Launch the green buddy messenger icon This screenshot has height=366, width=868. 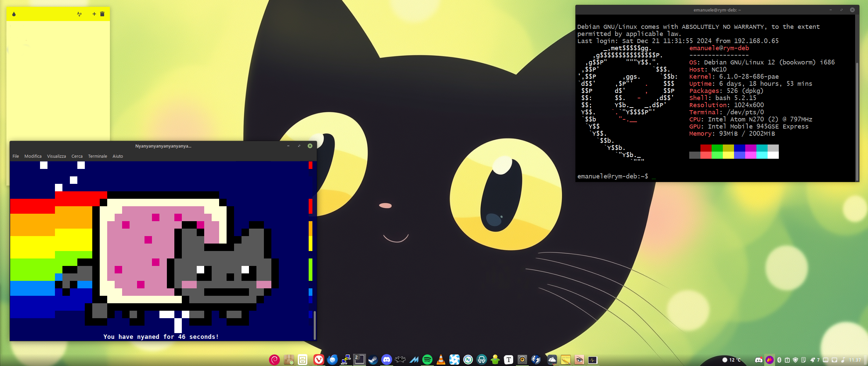(x=495, y=360)
